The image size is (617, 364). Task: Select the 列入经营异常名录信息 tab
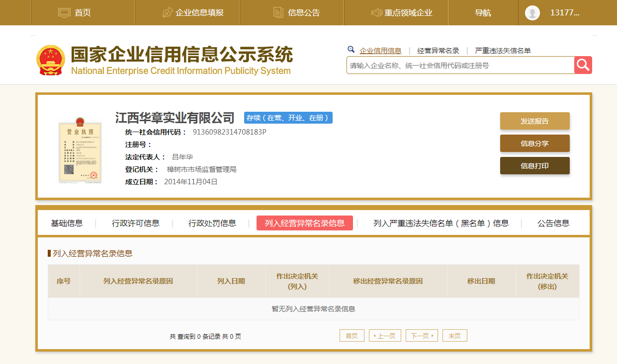pyautogui.click(x=305, y=223)
